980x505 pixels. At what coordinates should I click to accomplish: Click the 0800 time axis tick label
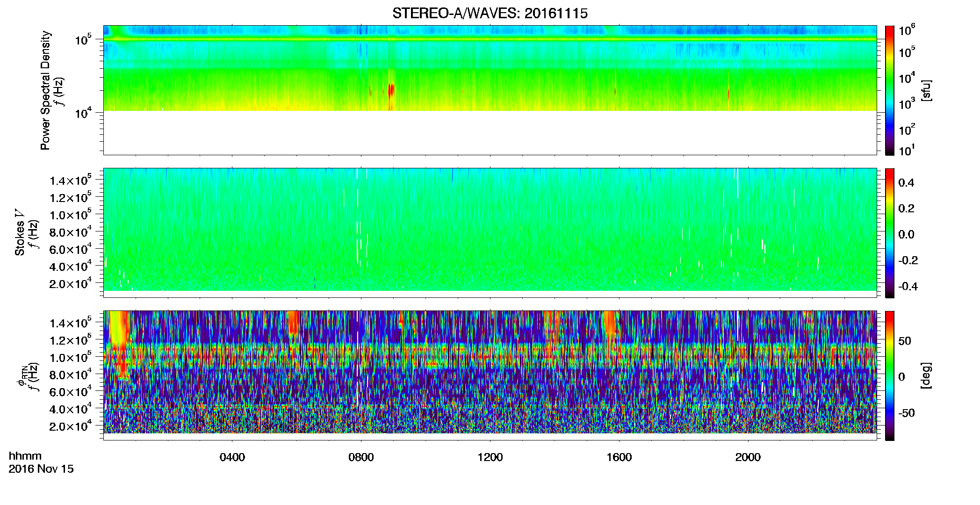(x=361, y=457)
